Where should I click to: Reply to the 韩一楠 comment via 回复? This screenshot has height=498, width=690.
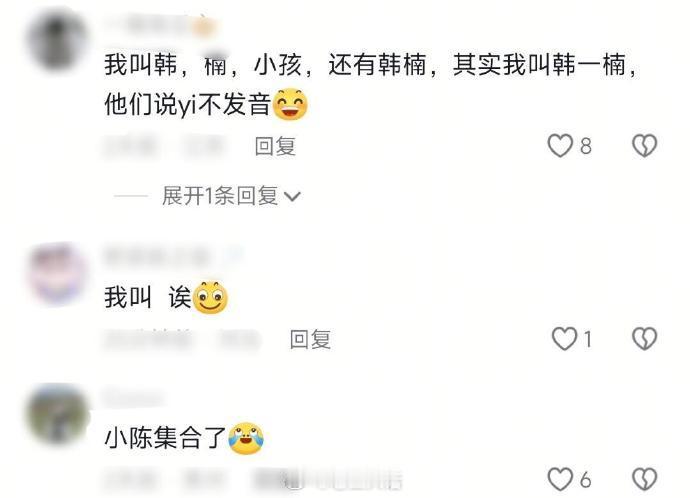tap(275, 146)
